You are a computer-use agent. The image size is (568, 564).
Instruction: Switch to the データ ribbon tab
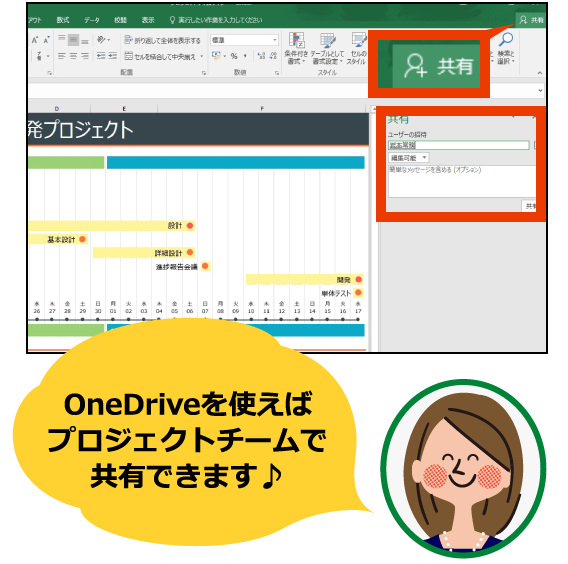(92, 20)
